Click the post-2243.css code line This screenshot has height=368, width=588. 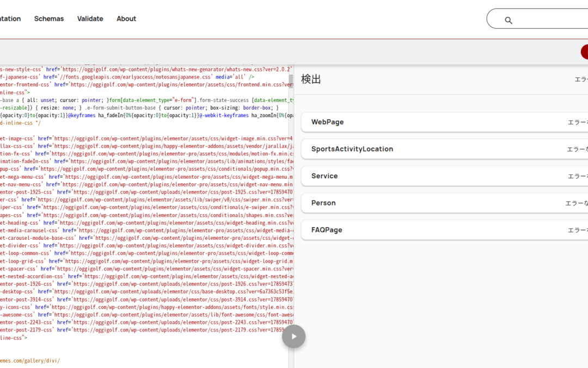[146, 322]
